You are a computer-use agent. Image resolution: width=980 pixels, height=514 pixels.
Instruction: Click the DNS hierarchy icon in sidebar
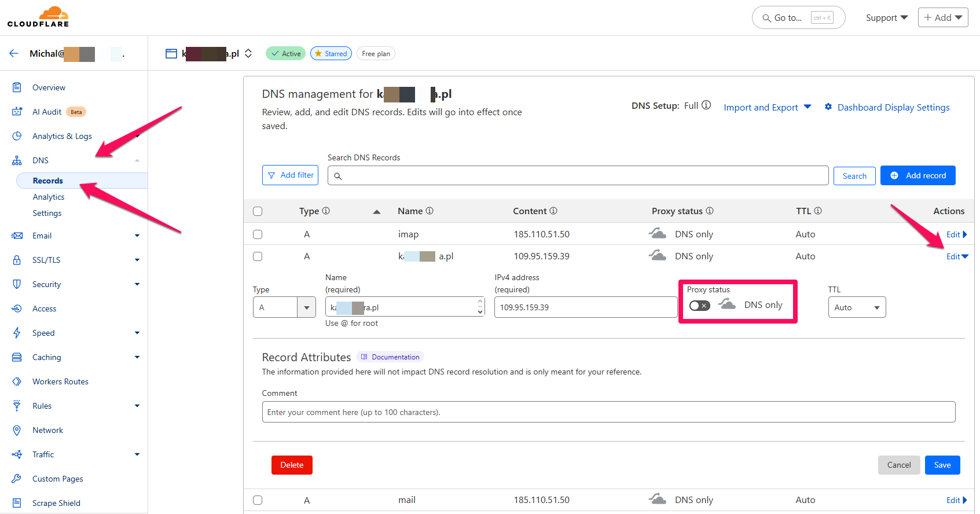17,160
